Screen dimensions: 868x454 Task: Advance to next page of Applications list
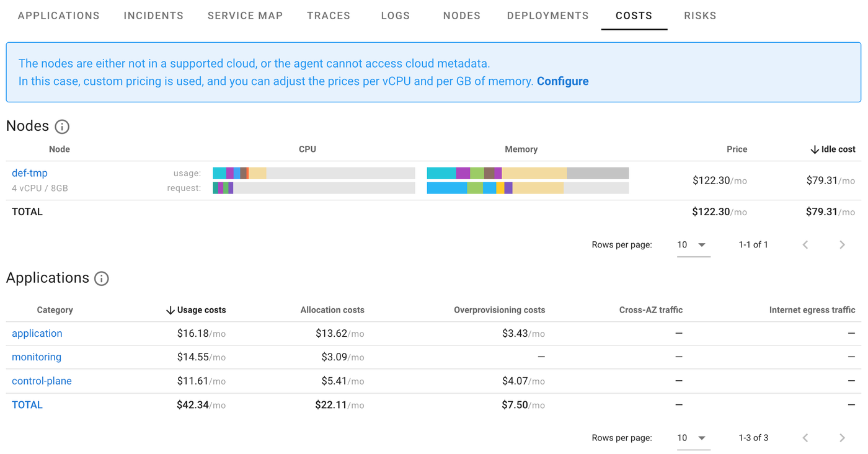point(842,437)
